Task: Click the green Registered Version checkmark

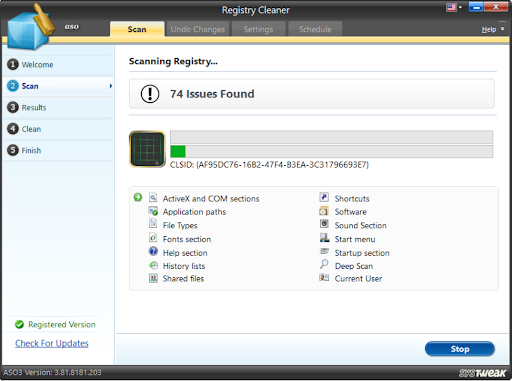Action: (20, 324)
